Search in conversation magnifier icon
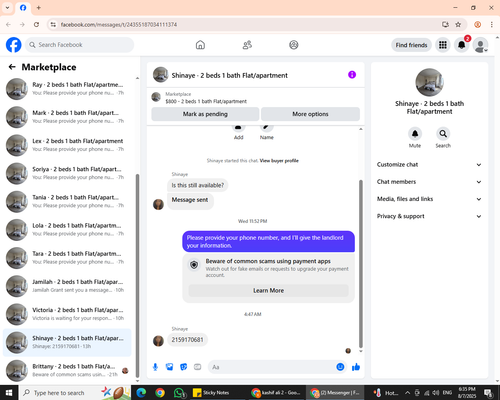 (443, 134)
